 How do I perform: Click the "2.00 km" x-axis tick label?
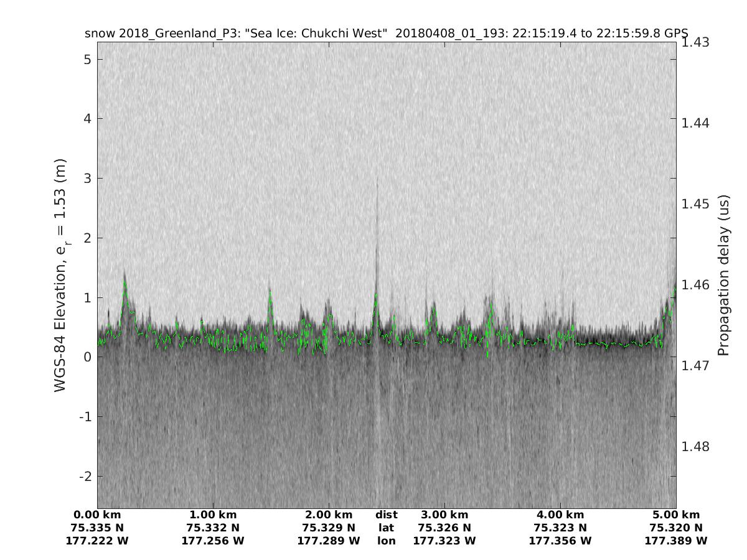pyautogui.click(x=329, y=515)
